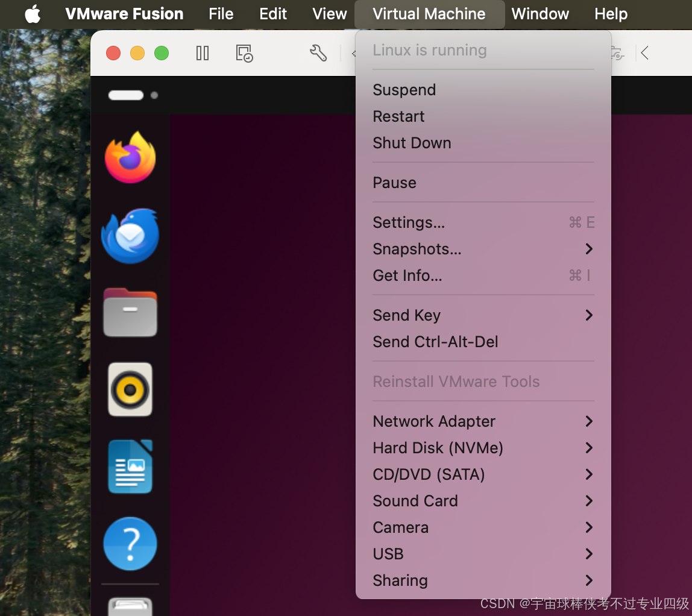Expand the Sound Card submenu

(x=483, y=501)
